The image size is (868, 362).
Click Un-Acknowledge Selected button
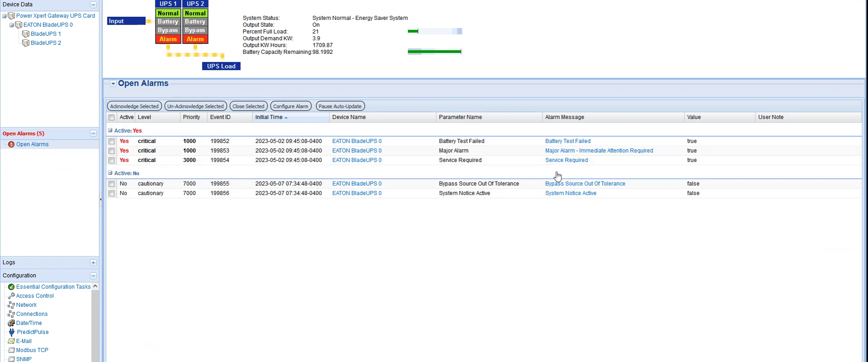click(x=195, y=106)
